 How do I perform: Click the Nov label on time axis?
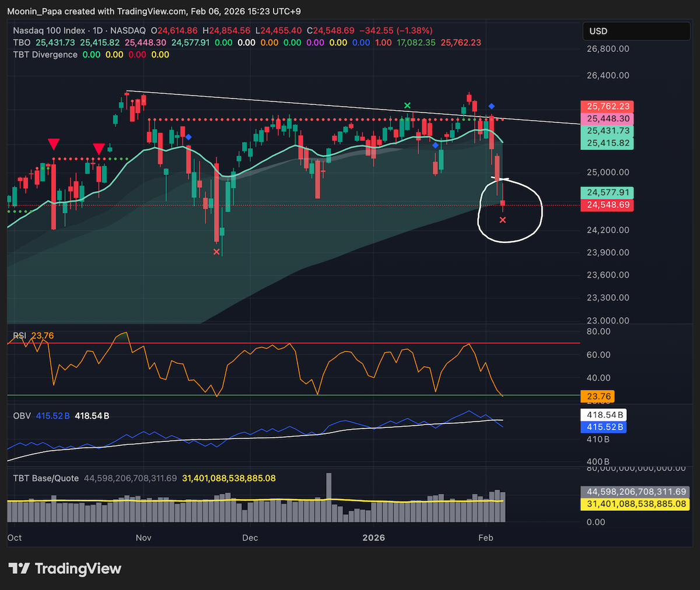coord(143,538)
